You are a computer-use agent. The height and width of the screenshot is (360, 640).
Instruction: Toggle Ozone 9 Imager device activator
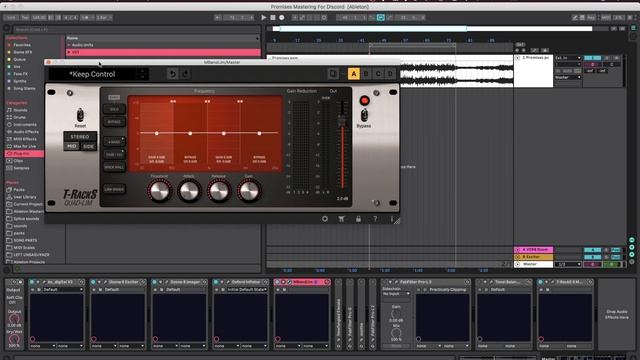[155, 282]
